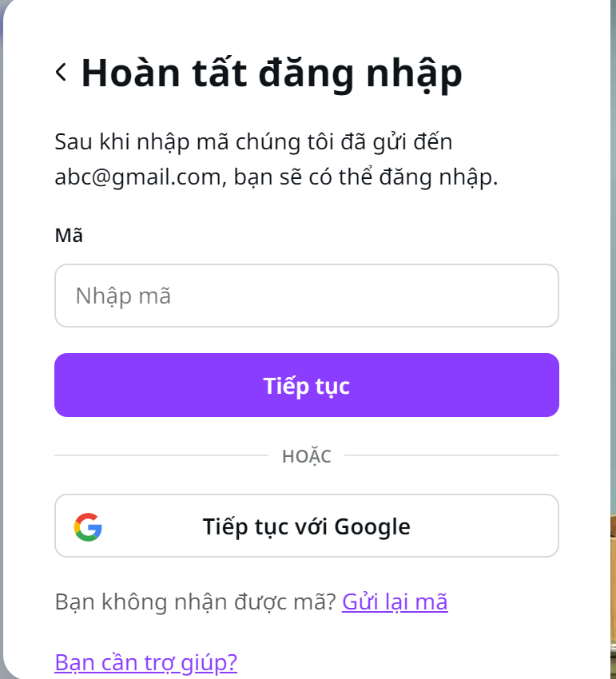Click the 'Hoàn tất đăng nhập' heading
Image resolution: width=616 pixels, height=679 pixels.
pyautogui.click(x=272, y=73)
